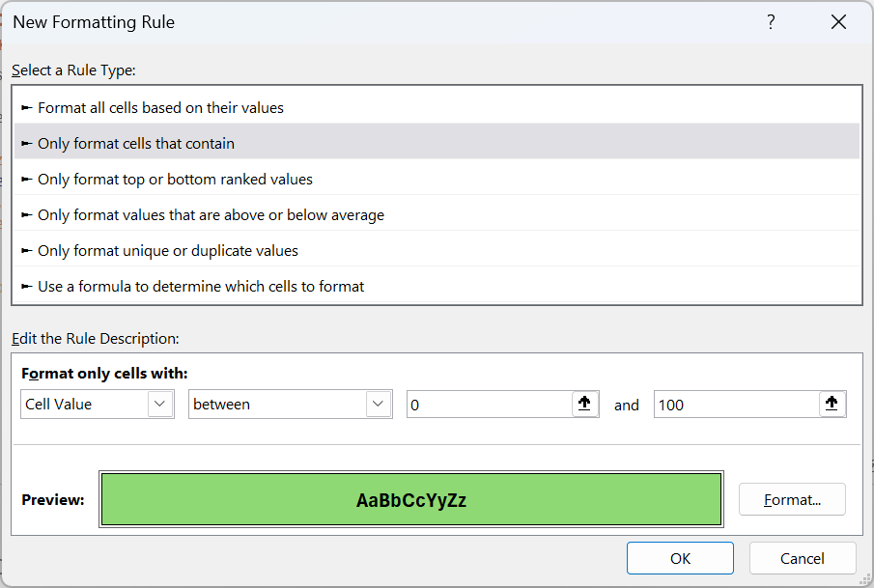Screen dimensions: 874x588
Task: Close the New Formatting Rule dialog
Action: tap(838, 22)
